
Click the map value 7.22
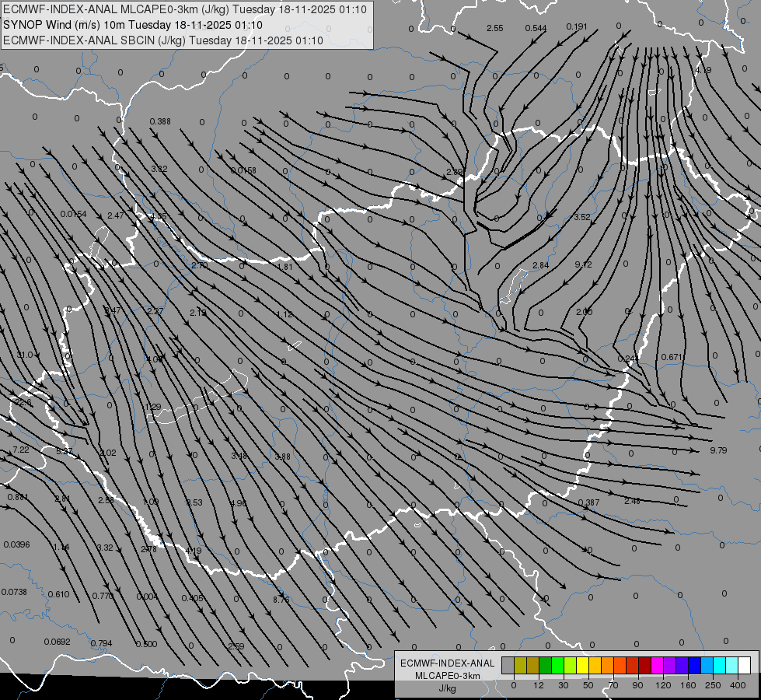[21, 450]
